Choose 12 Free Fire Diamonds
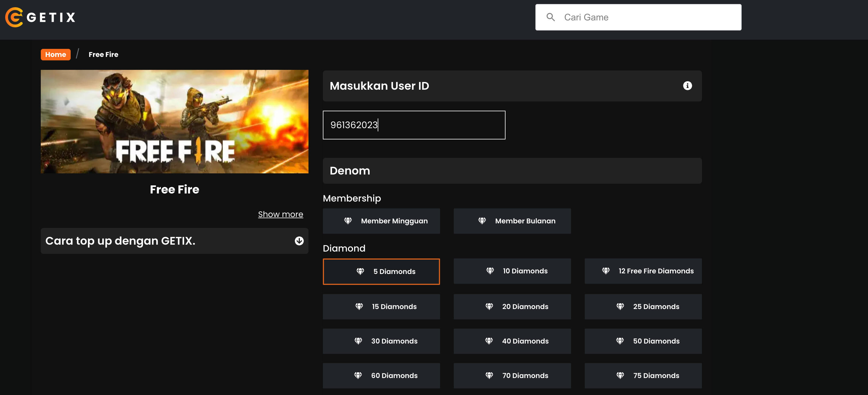Image resolution: width=868 pixels, height=395 pixels. (x=643, y=271)
